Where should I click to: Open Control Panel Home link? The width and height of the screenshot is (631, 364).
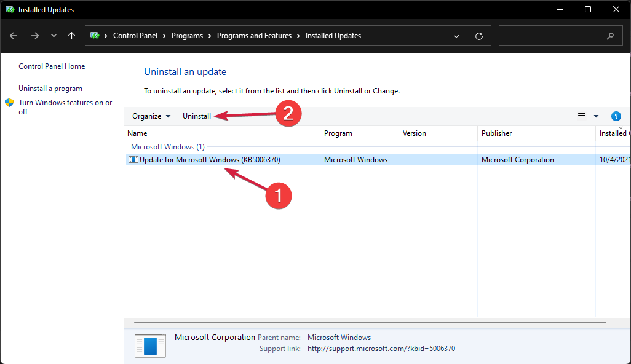click(52, 66)
